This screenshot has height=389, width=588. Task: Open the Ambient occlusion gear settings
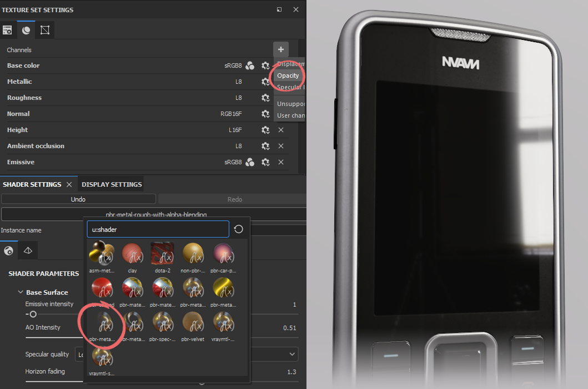265,146
